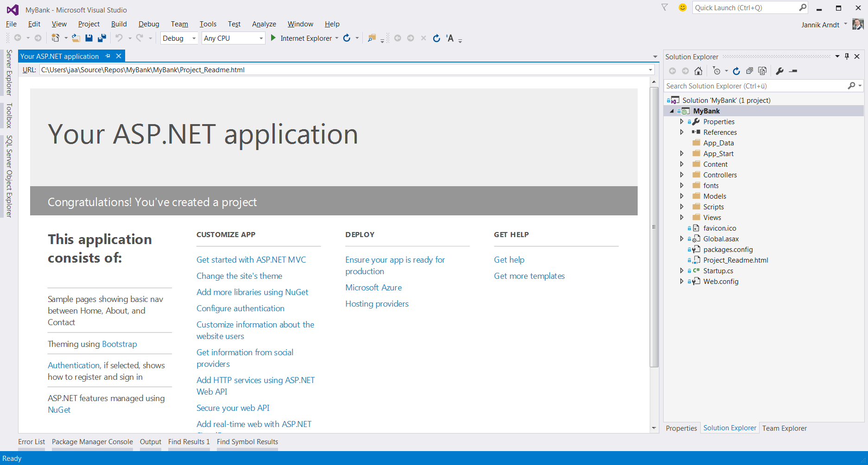Viewport: 868px width, 465px height.
Task: Open the Debug configuration dropdown
Action: (x=194, y=38)
